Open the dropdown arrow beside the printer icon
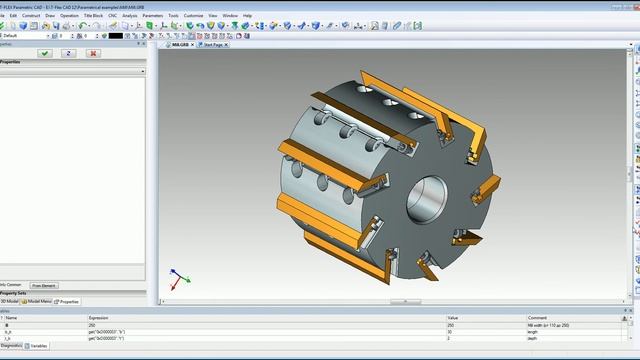 pyautogui.click(x=73, y=26)
